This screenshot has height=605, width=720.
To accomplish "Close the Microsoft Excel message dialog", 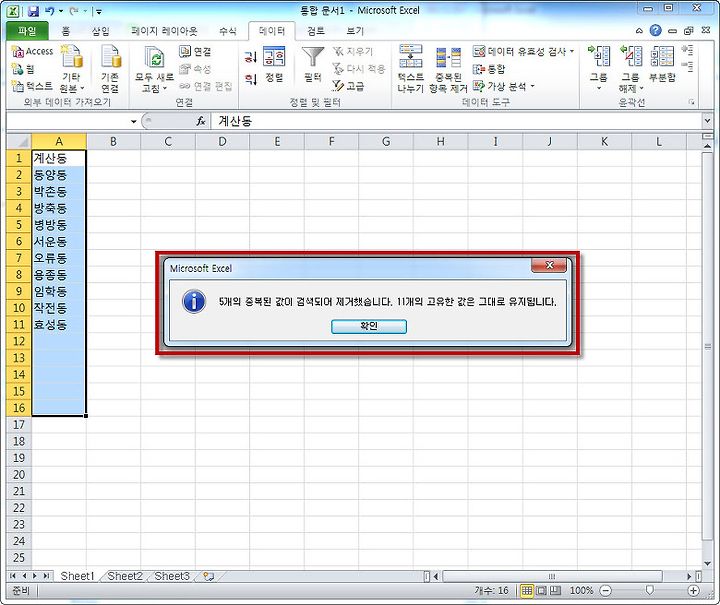I will tap(549, 265).
